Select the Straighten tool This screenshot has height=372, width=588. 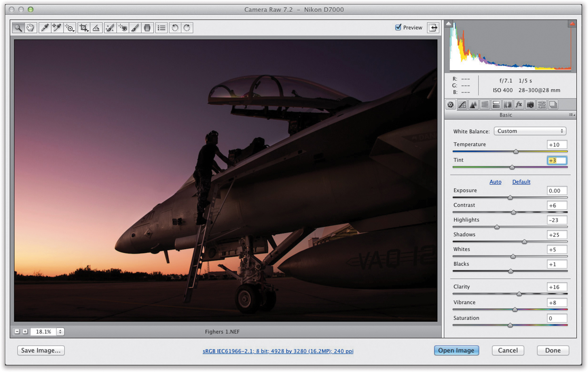[x=96, y=28]
